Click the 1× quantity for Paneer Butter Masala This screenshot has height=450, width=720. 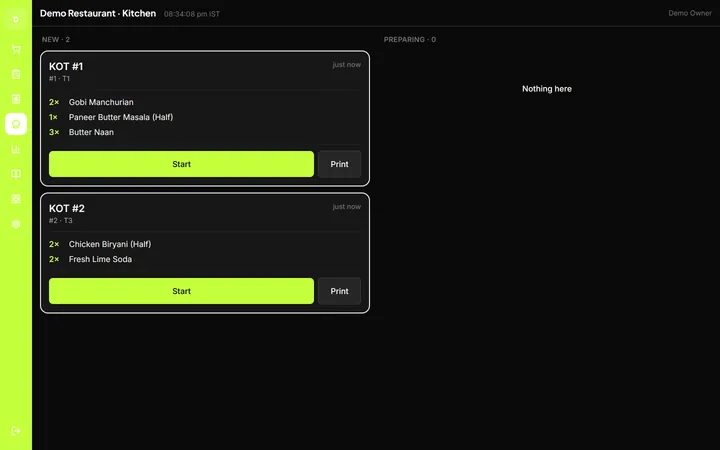53,117
